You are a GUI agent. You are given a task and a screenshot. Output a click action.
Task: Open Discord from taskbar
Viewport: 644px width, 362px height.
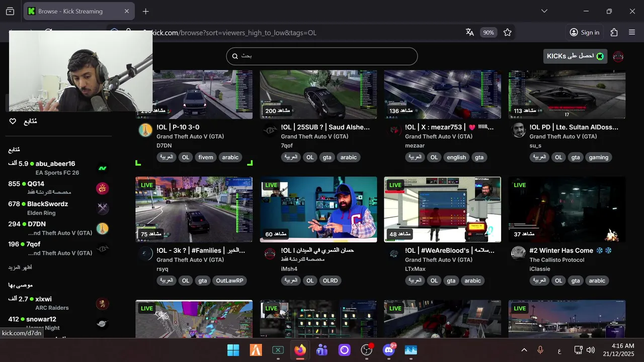[389, 350]
